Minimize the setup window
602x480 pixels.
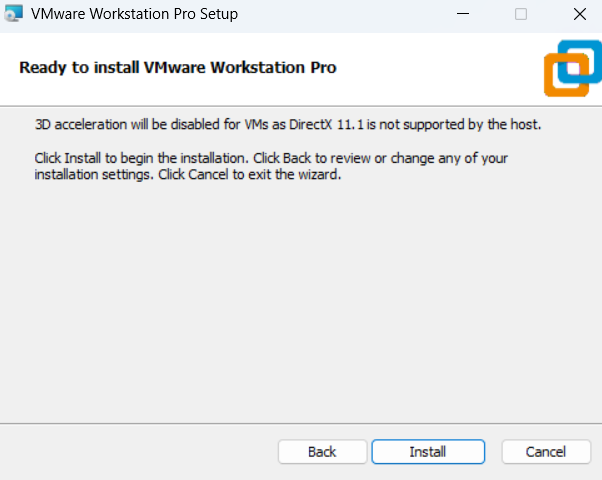tap(462, 15)
